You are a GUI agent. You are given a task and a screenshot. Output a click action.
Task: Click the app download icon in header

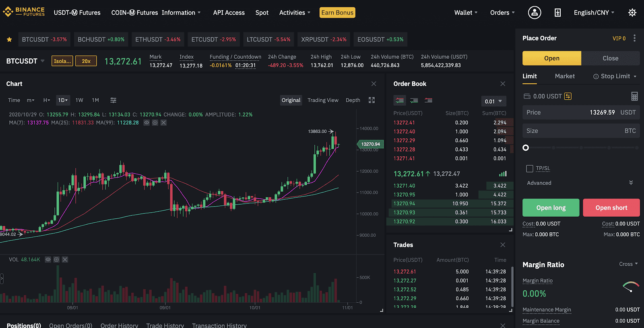[557, 13]
